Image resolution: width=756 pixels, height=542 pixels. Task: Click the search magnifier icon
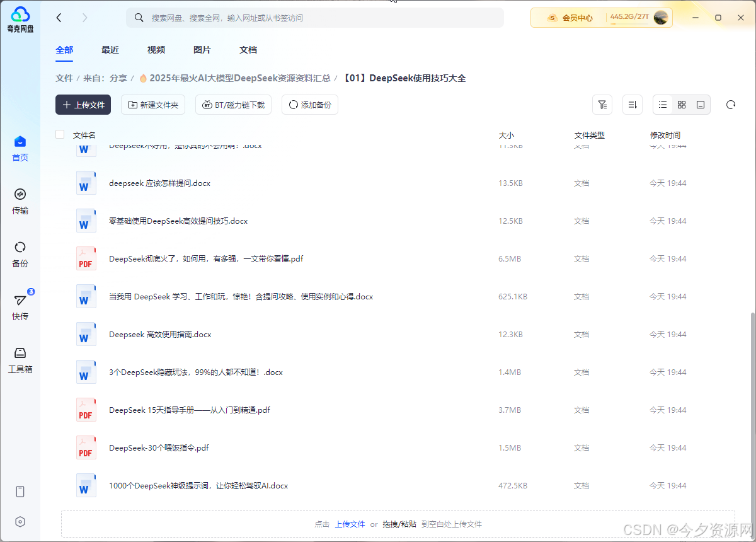pos(139,18)
